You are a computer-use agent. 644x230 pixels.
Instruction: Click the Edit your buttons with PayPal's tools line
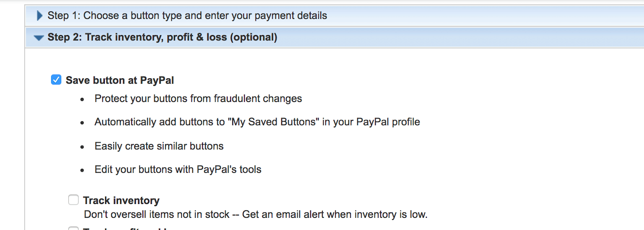pyautogui.click(x=178, y=170)
